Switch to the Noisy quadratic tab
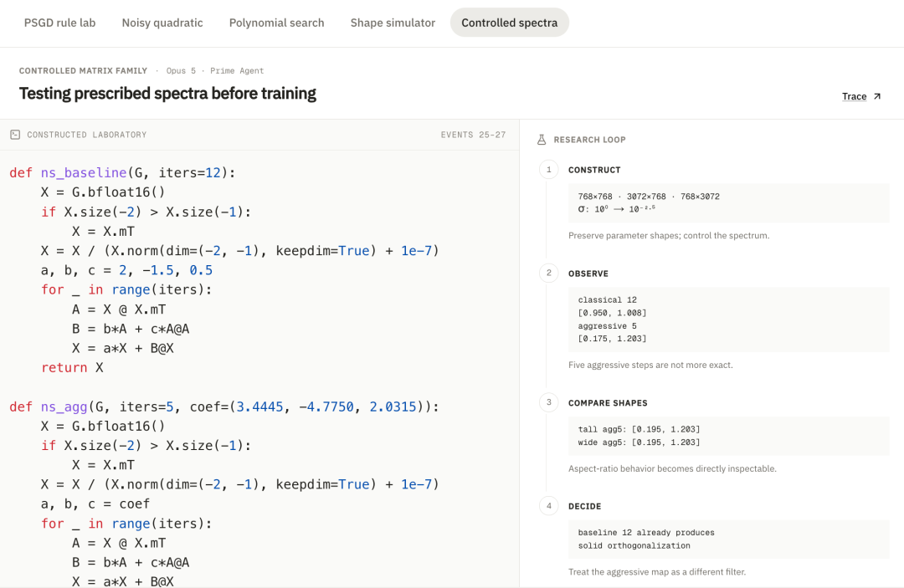This screenshot has width=904, height=588. [x=162, y=23]
